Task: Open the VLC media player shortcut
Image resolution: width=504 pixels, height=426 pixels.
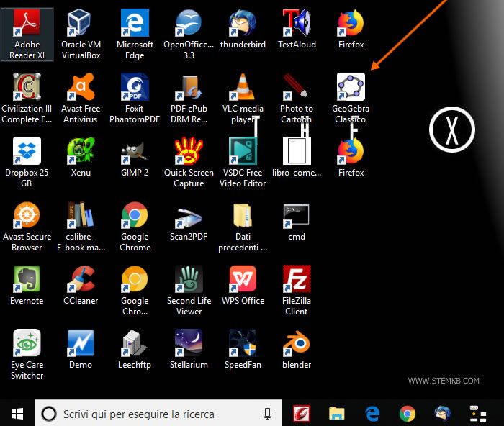Action: (243, 99)
